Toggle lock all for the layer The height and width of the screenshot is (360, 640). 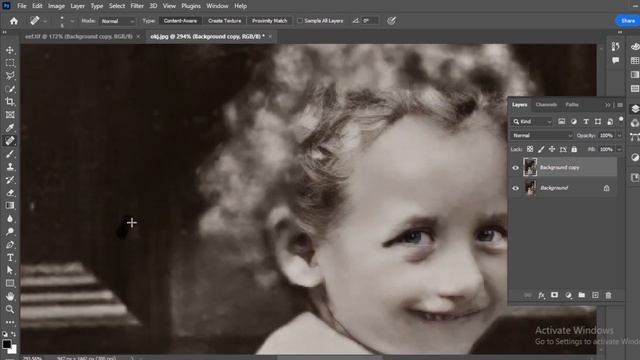pos(574,149)
